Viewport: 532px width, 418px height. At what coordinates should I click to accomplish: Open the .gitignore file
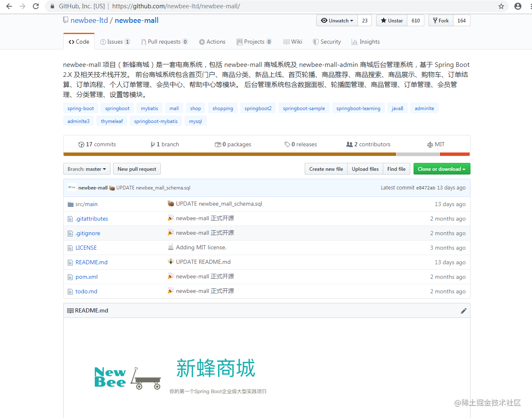point(88,234)
